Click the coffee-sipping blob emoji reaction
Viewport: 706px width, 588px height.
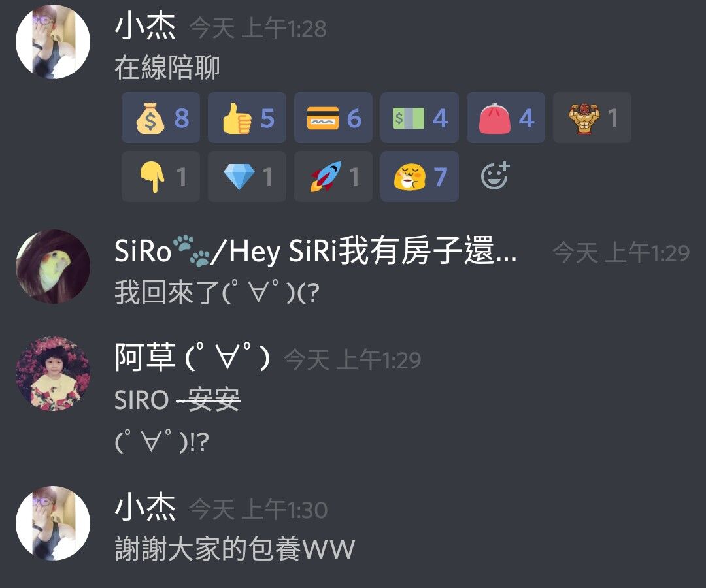(x=420, y=176)
